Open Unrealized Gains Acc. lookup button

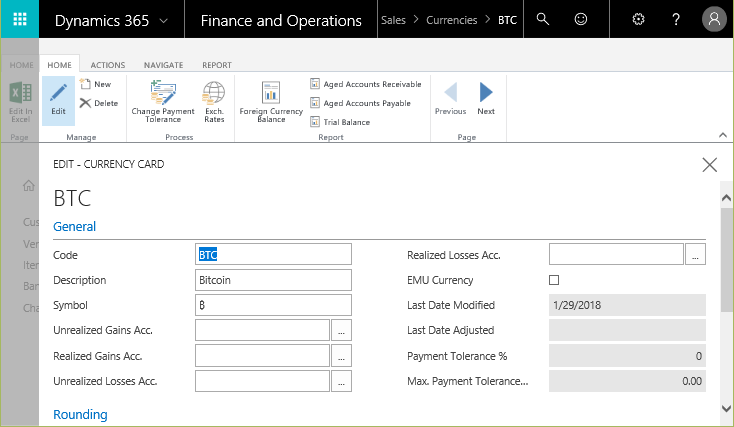click(x=342, y=330)
